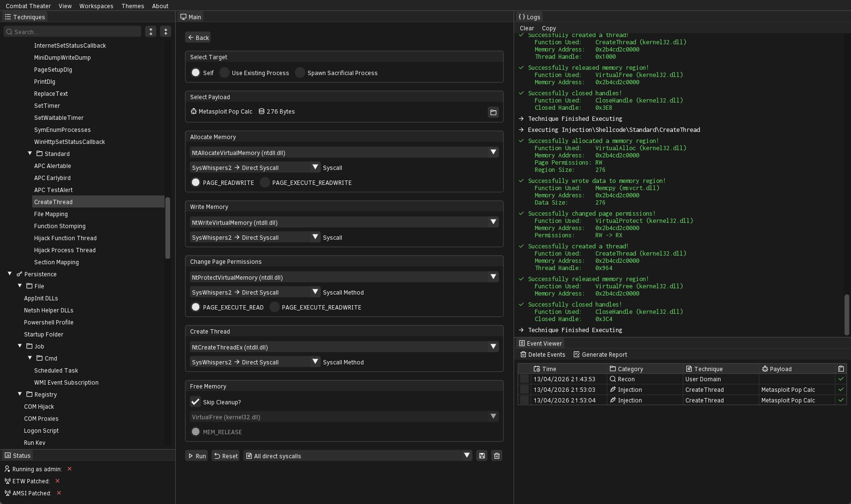
Task: Open the NtAllocateVirtualMemory dropdown
Action: tap(493, 152)
